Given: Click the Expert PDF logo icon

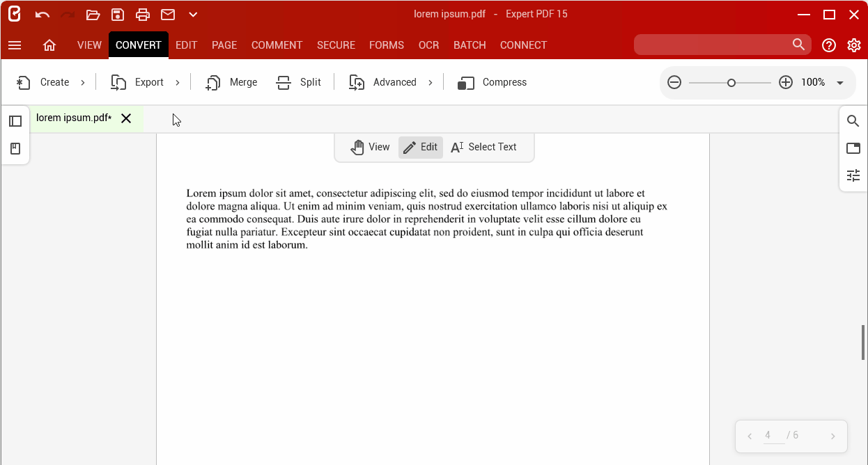Looking at the screenshot, I should [x=14, y=14].
